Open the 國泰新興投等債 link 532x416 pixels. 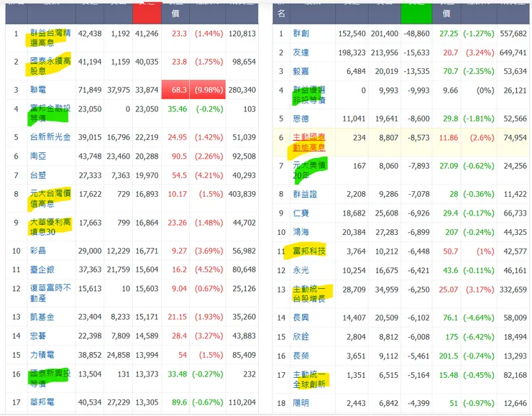coord(50,379)
